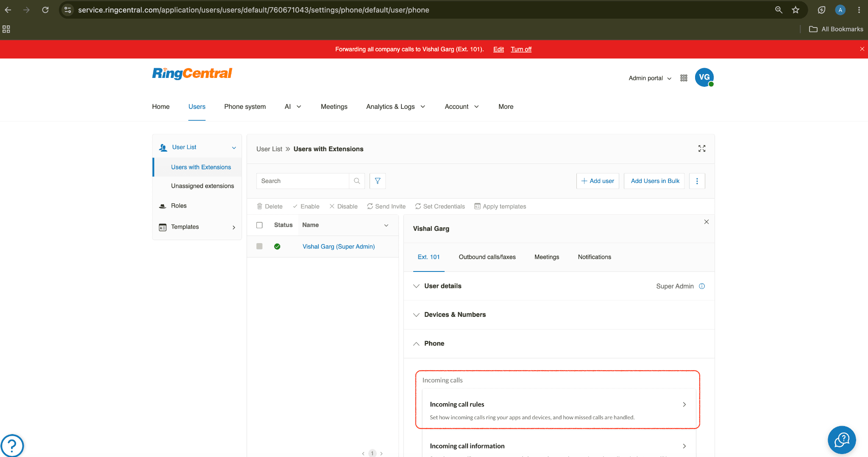Open the RingCentral app launcher grid icon
This screenshot has height=457, width=868.
pos(684,78)
